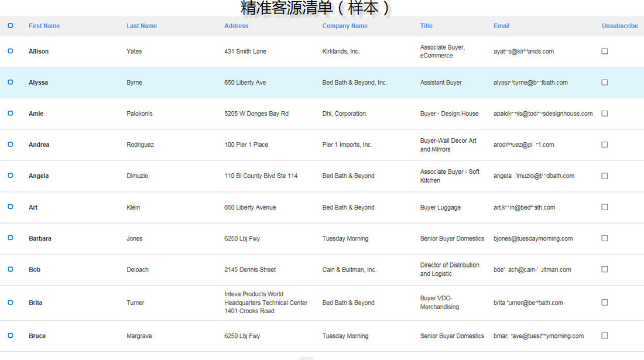Click the last name Deloach
Image resolution: width=644 pixels, height=360 pixels.
pos(138,270)
